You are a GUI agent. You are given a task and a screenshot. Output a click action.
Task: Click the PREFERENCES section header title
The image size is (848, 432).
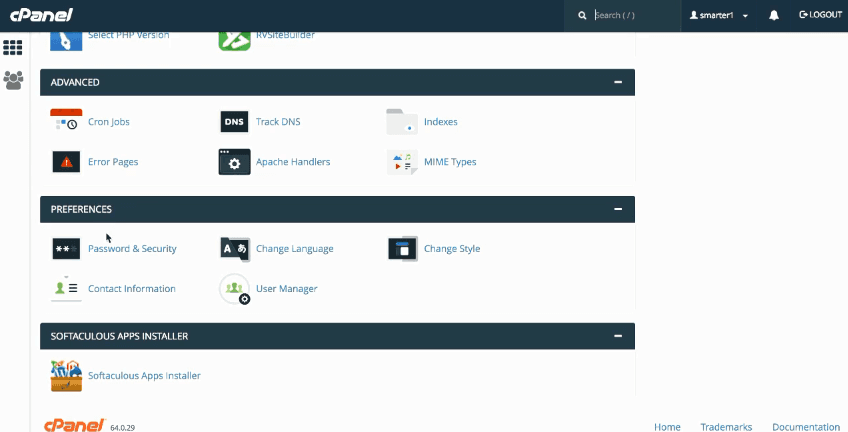tap(81, 209)
